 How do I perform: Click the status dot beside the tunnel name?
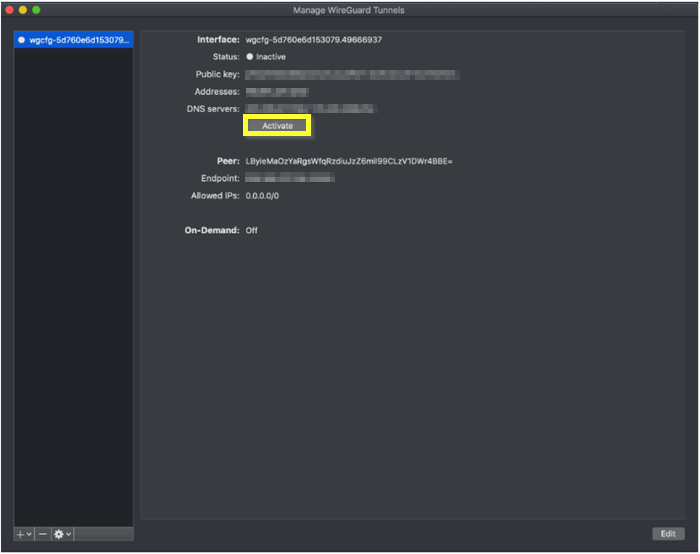click(x=21, y=40)
